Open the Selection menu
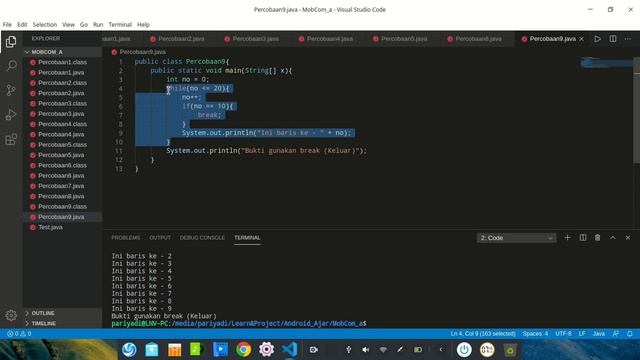The width and height of the screenshot is (640, 360). (x=45, y=24)
